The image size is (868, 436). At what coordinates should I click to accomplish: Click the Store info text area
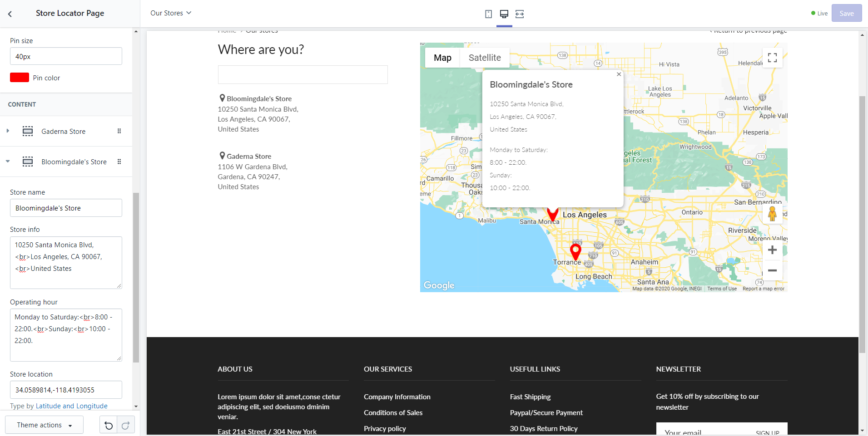coord(66,263)
